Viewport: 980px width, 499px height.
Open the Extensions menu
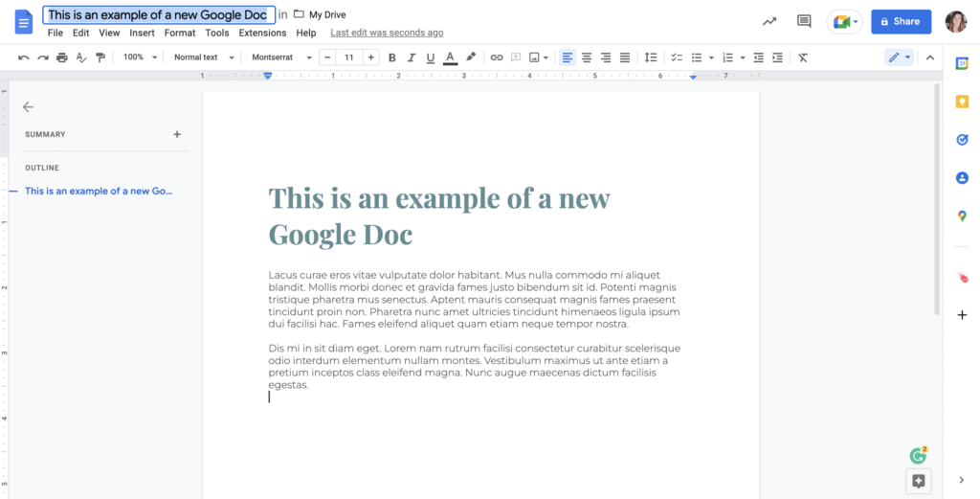pyautogui.click(x=262, y=33)
